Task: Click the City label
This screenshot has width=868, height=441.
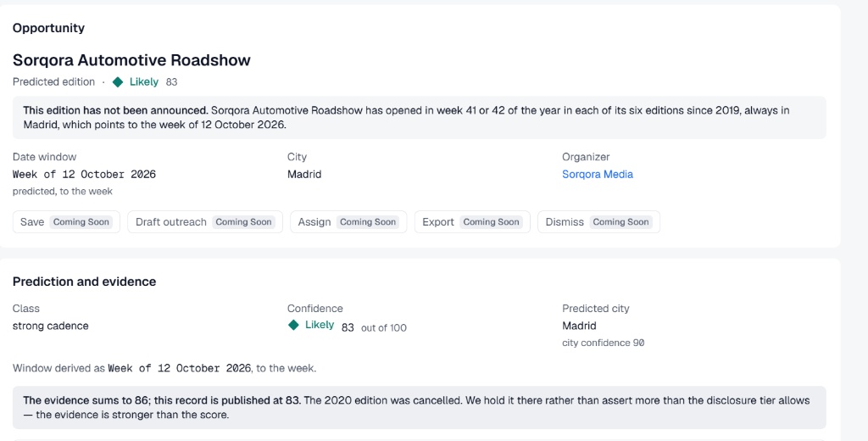Action: click(297, 157)
